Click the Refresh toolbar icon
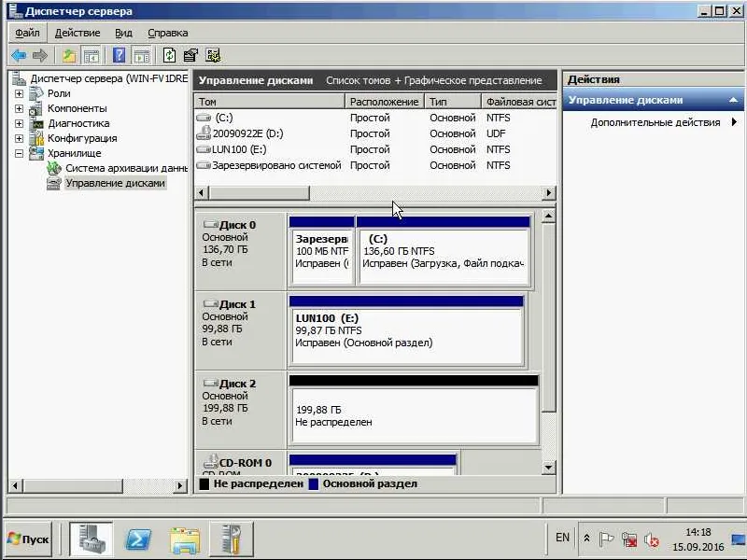The height and width of the screenshot is (560, 747). click(x=169, y=55)
